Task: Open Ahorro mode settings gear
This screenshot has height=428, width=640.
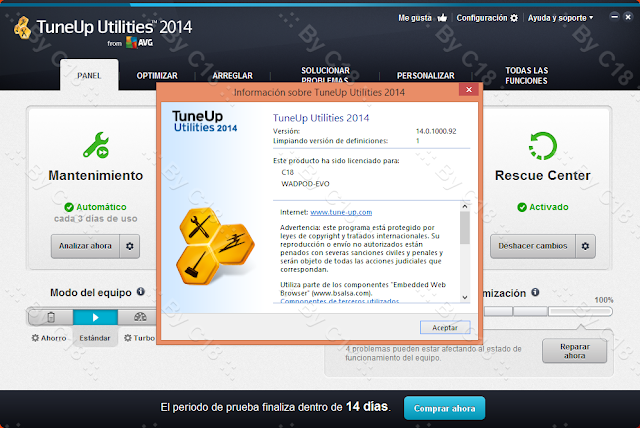Action: tap(35, 338)
